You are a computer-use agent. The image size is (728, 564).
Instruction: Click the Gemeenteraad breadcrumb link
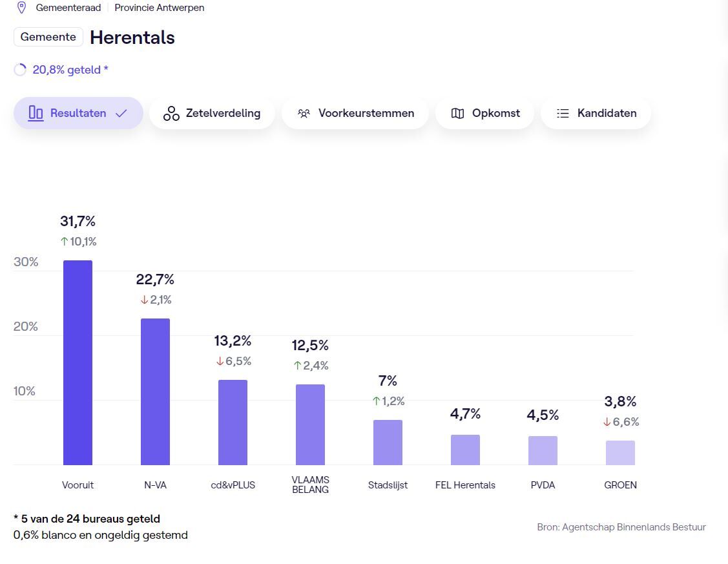[x=68, y=8]
